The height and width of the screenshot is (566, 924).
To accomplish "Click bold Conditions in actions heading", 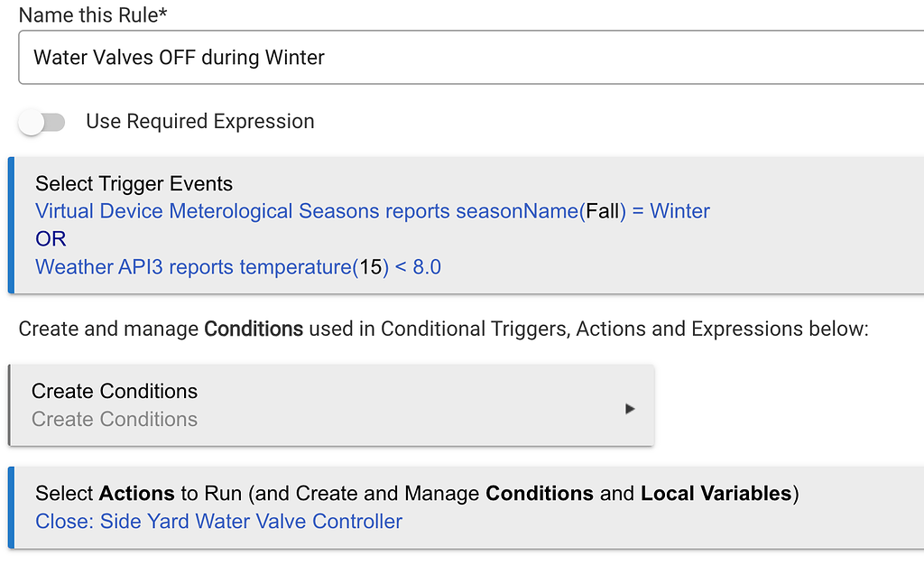I will pos(539,494).
